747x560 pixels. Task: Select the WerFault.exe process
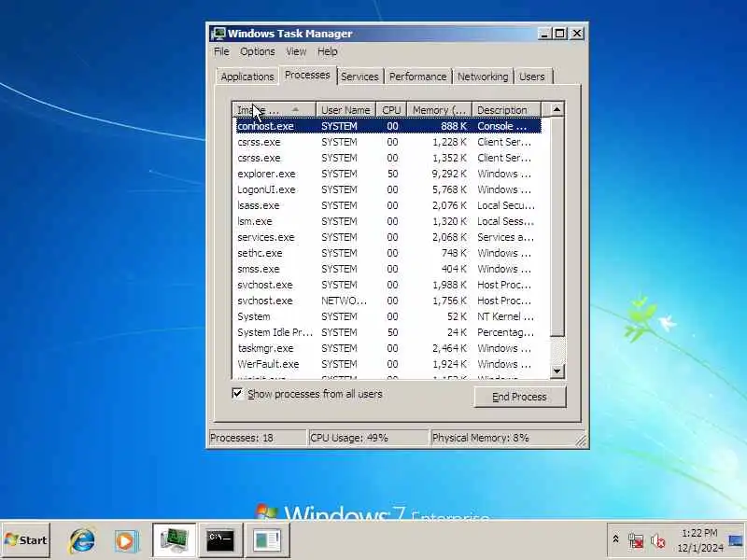tap(388, 364)
